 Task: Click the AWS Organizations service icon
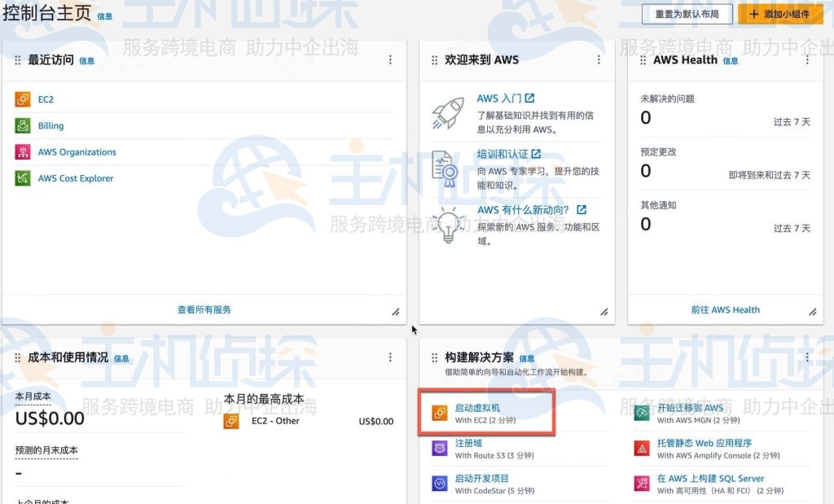point(22,151)
